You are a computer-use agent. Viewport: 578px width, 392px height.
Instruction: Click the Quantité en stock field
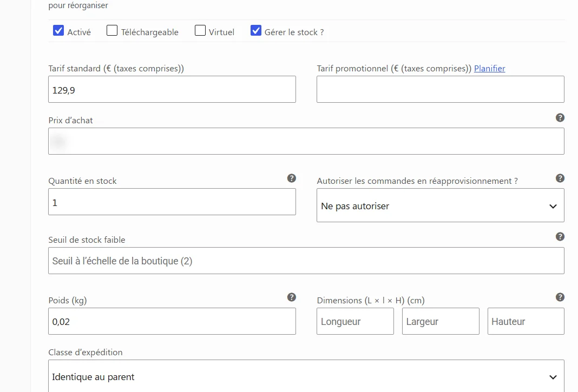point(172,202)
